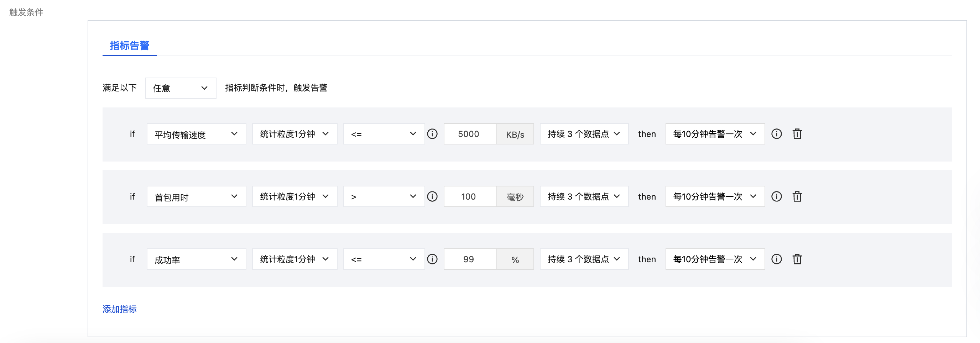Open the 成功率 metric dropdown
Screen dimensions: 980x343
point(196,259)
